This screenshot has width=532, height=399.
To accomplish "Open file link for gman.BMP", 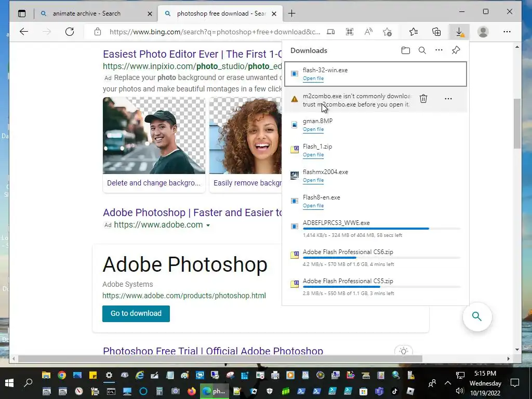I will 313,129.
